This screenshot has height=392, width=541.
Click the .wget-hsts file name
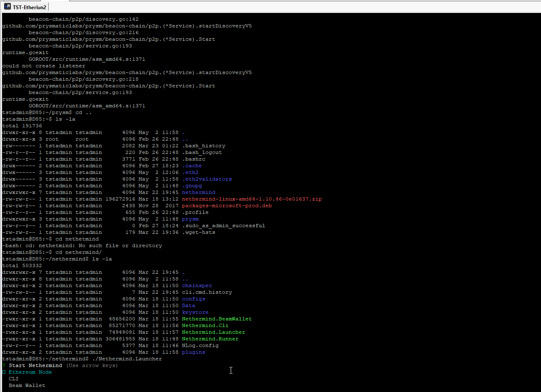pos(199,232)
